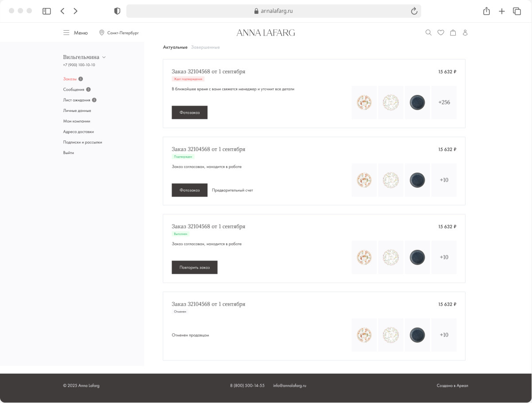Open the dark blue plate thumbnail in cancelled order
532x403 pixels.
pos(417,335)
